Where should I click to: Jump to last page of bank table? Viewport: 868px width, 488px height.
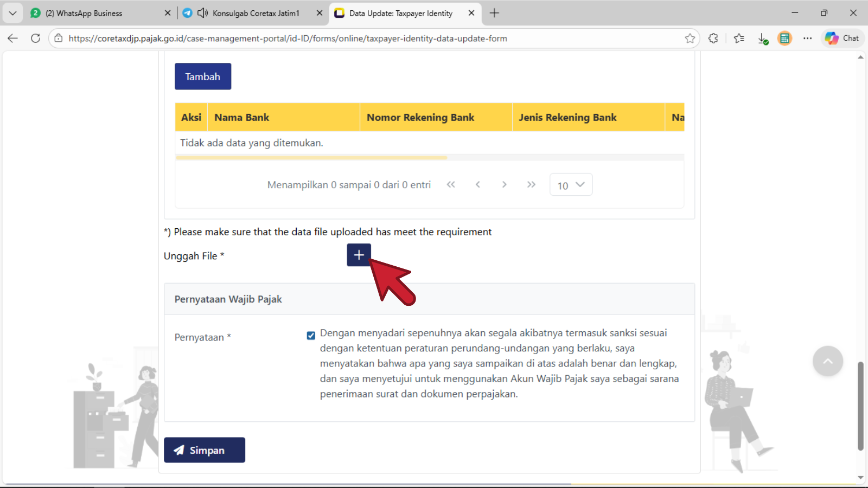(x=531, y=185)
